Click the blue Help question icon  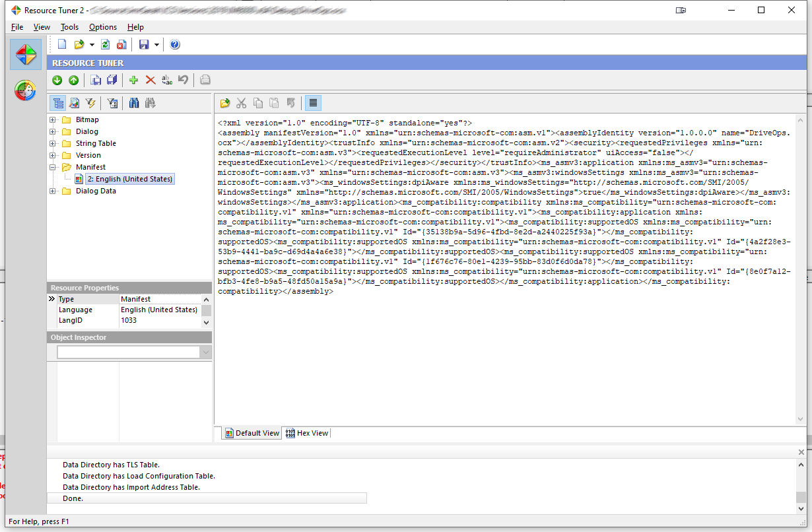point(175,44)
